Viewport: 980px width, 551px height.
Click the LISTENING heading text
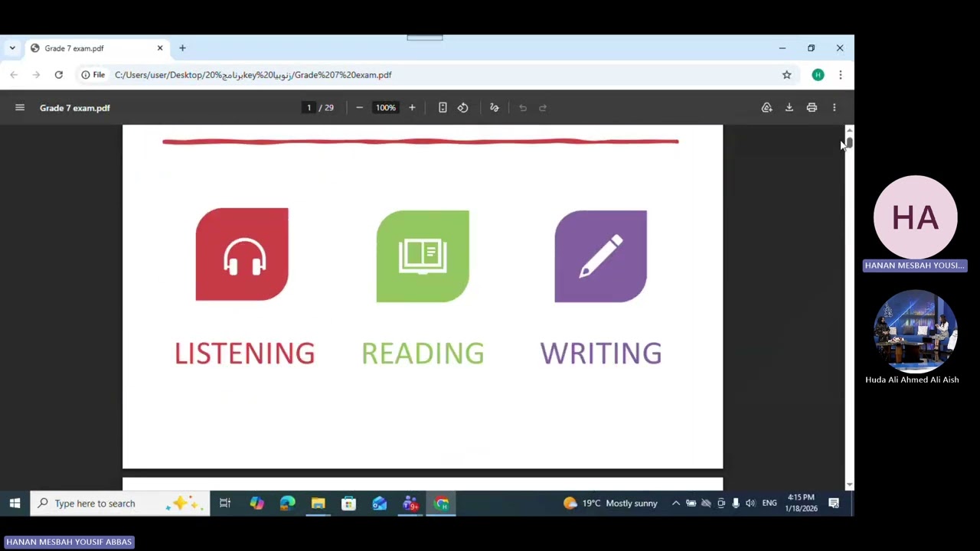pyautogui.click(x=244, y=354)
